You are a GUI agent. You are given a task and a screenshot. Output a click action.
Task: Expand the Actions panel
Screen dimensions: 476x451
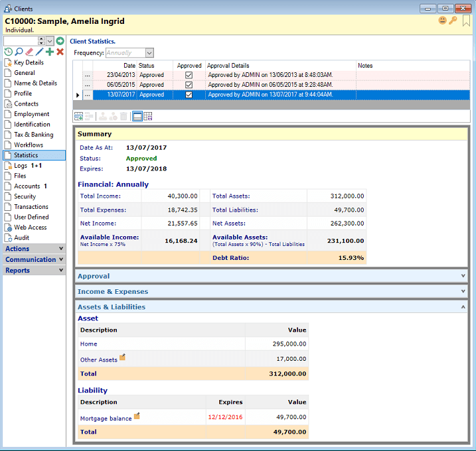click(x=35, y=249)
